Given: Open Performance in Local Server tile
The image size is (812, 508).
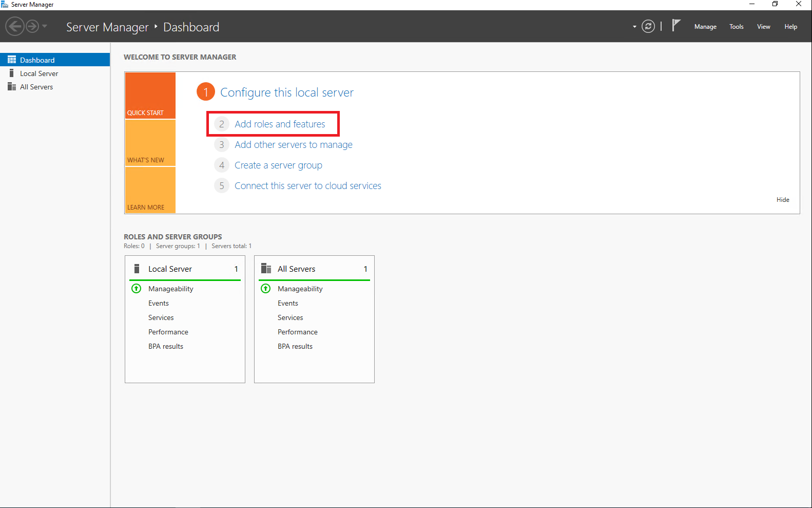Looking at the screenshot, I should click(x=168, y=332).
